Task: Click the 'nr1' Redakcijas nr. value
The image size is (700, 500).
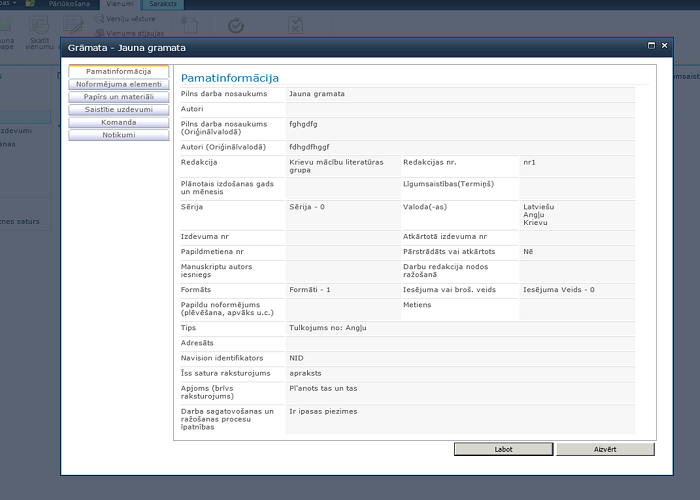Action: (x=529, y=162)
